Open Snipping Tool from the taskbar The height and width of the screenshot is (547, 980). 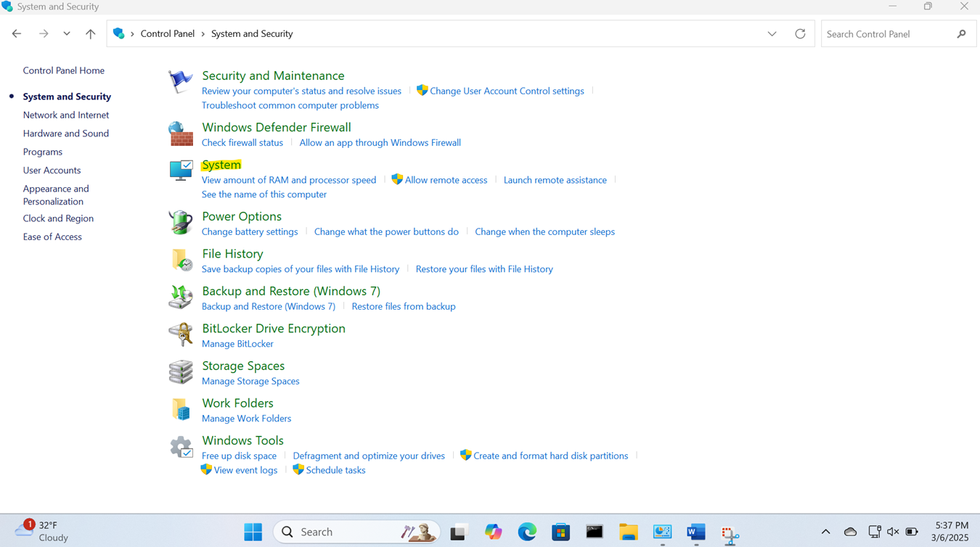pos(730,534)
